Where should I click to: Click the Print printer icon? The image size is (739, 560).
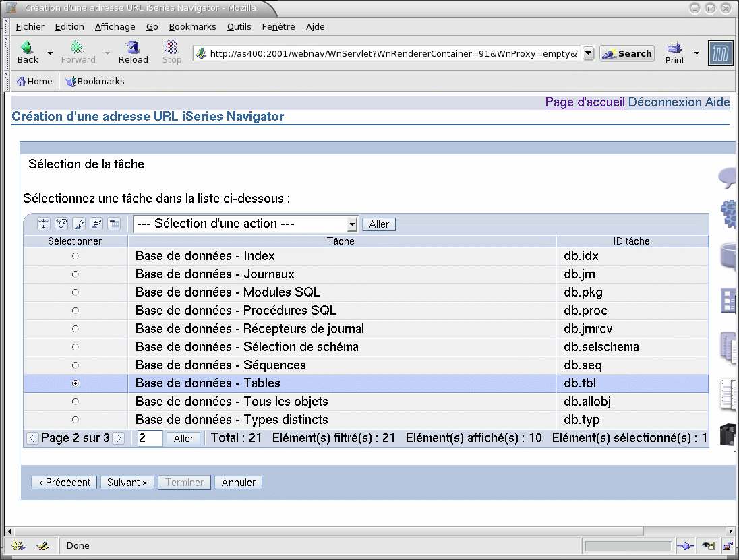[674, 48]
